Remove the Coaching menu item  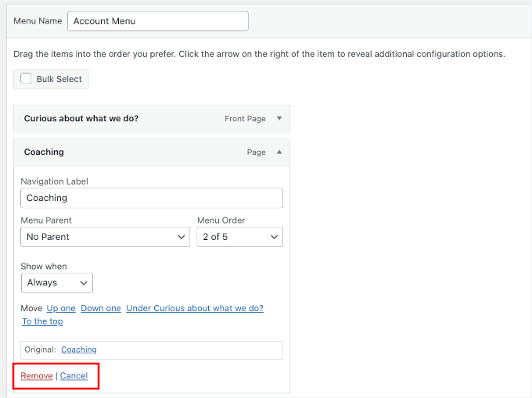(37, 376)
